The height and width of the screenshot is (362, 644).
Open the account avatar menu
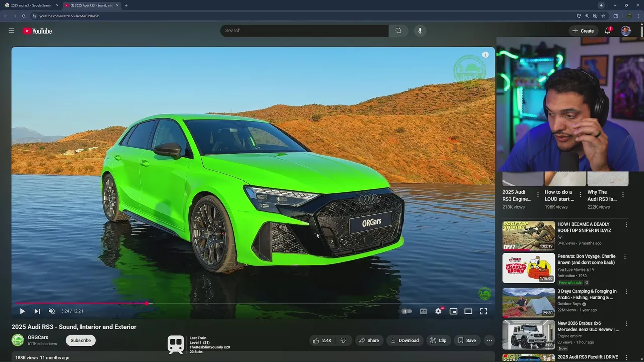(626, 31)
